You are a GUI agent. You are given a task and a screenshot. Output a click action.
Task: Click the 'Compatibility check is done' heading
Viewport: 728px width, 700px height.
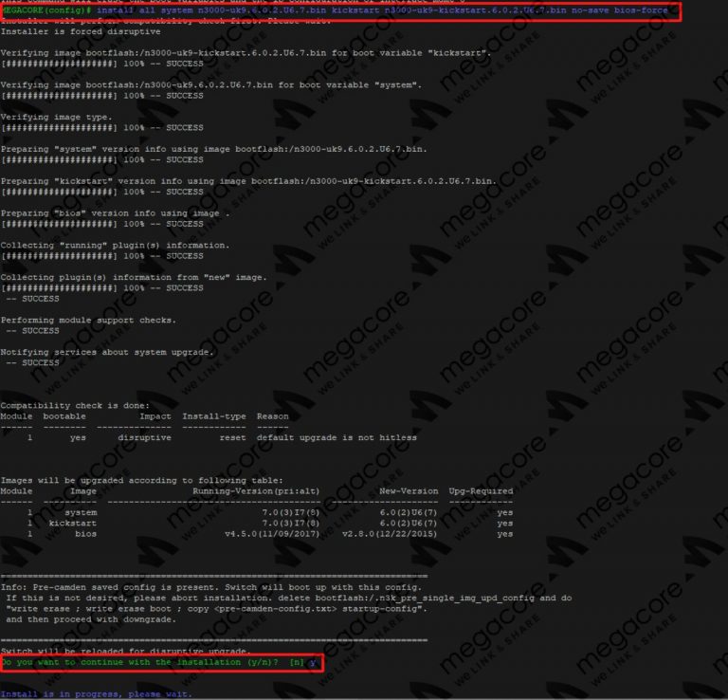(x=70, y=405)
